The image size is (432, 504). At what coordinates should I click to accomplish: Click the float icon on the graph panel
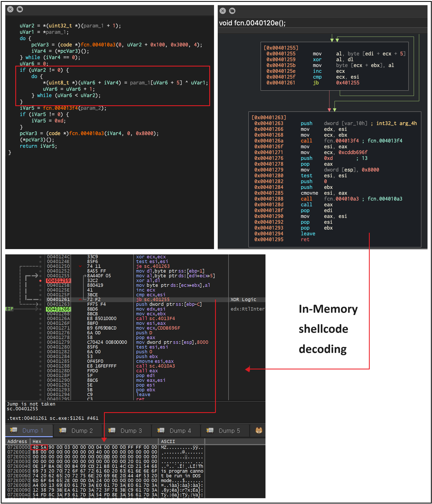pyautogui.click(x=232, y=11)
